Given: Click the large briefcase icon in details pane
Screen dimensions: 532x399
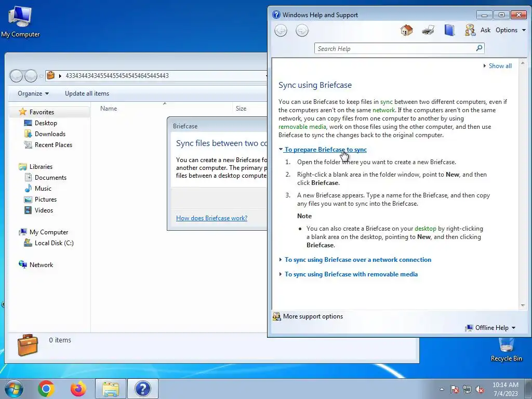Looking at the screenshot, I should [x=28, y=345].
